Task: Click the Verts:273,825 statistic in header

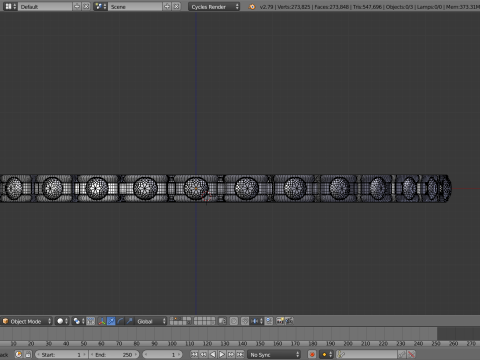Action: [294, 7]
